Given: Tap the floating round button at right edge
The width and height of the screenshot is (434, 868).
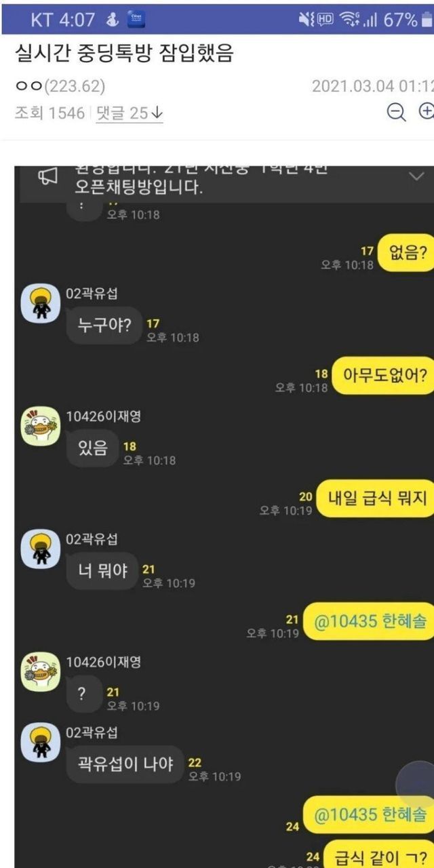Looking at the screenshot, I should tap(416, 783).
